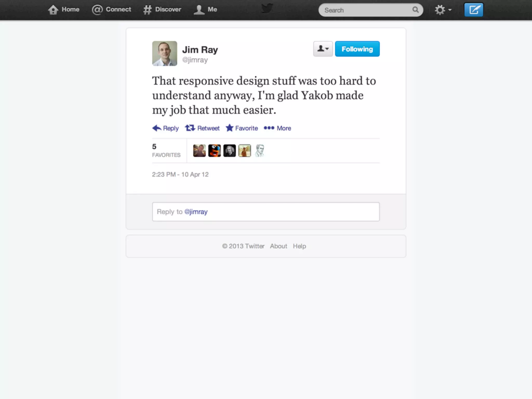This screenshot has height=399, width=532.
Task: Favorite the tweet with star icon
Action: click(x=242, y=128)
